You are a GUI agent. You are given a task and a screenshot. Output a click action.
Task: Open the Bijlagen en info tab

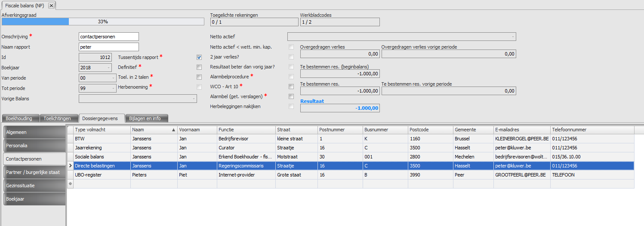pyautogui.click(x=147, y=118)
